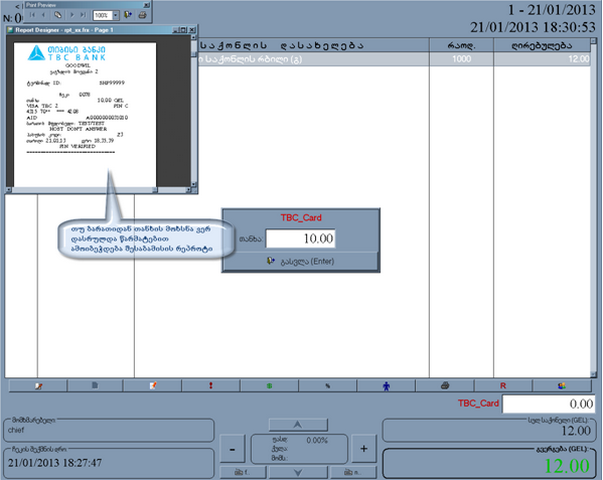Click the blue person icon button
603x480 pixels.
pyautogui.click(x=386, y=385)
